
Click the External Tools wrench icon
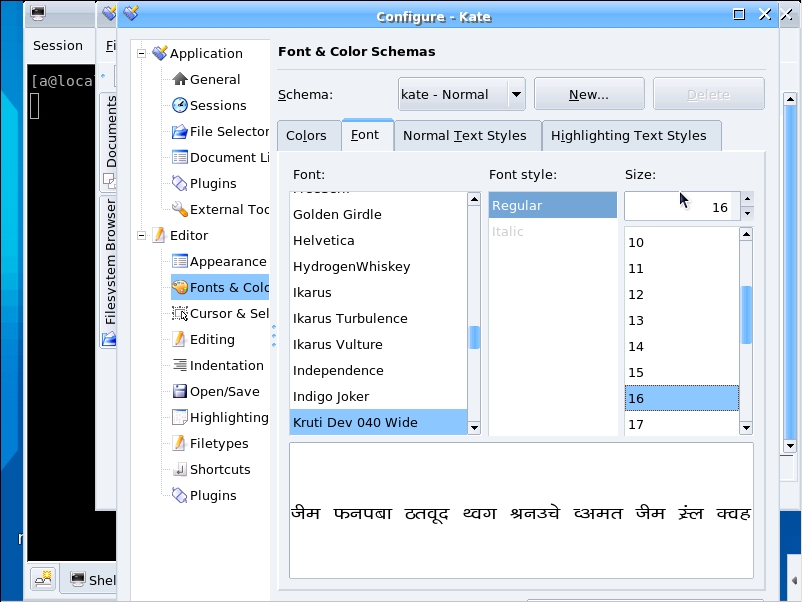click(x=180, y=209)
